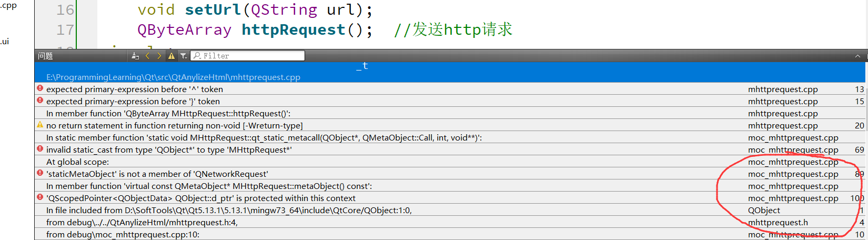Select warning "no return statement in function returning non-void"
Screen dimensions: 868x240
click(450, 125)
